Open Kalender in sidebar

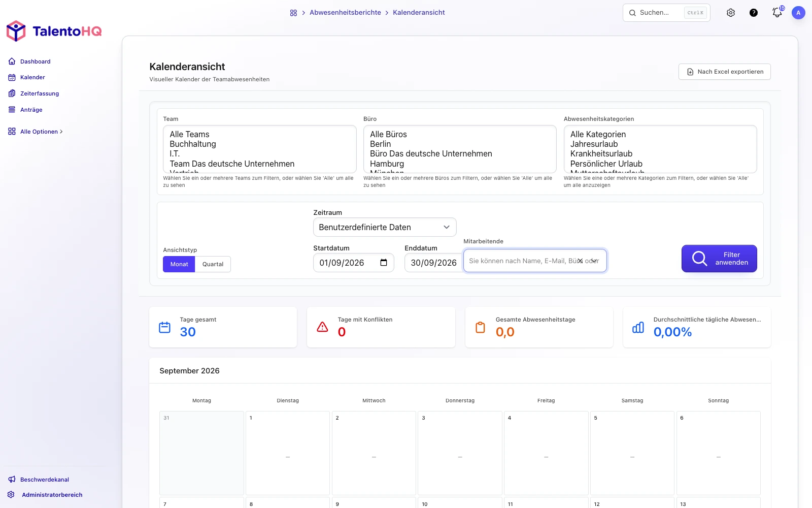[32, 77]
